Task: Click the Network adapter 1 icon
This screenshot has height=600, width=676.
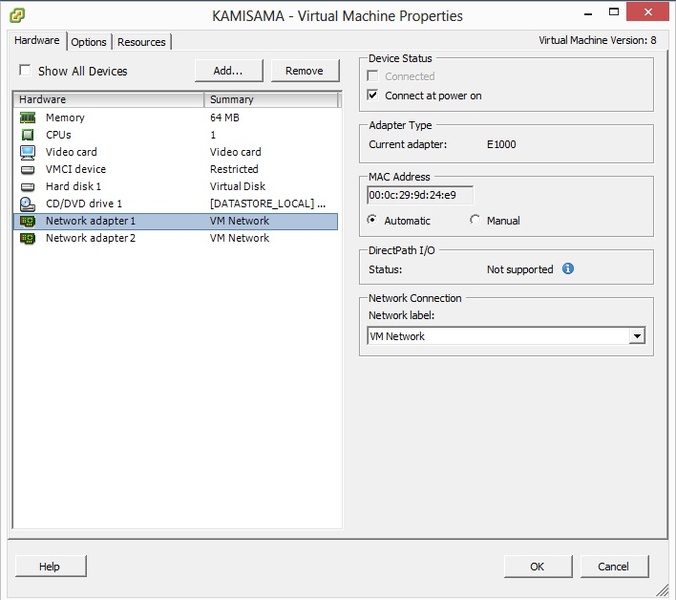Action: [28, 221]
